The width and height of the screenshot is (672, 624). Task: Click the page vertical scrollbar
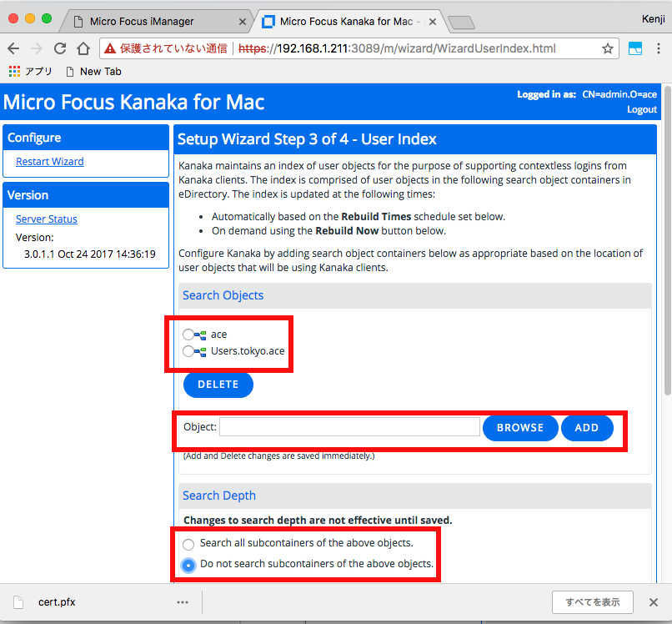click(x=667, y=240)
